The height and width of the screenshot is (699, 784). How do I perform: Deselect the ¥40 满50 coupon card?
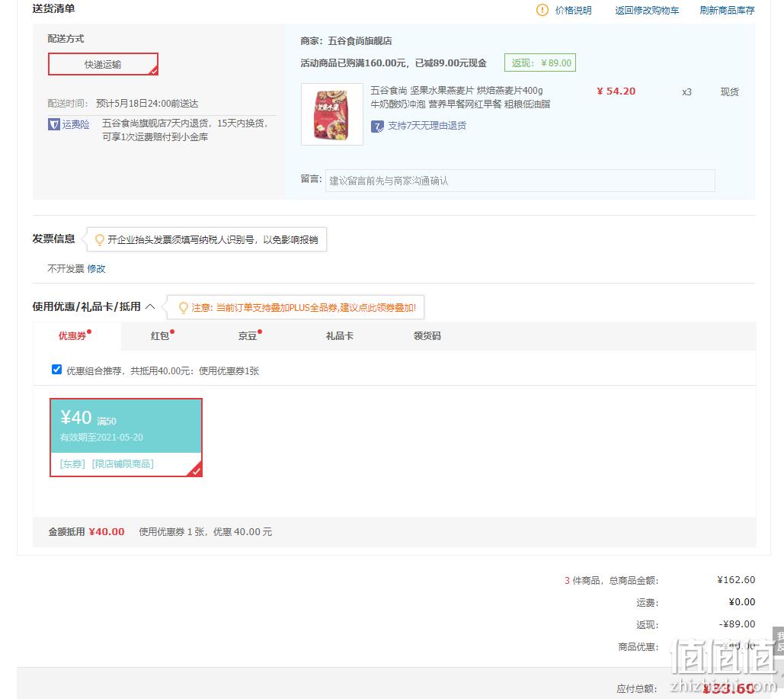click(x=126, y=438)
